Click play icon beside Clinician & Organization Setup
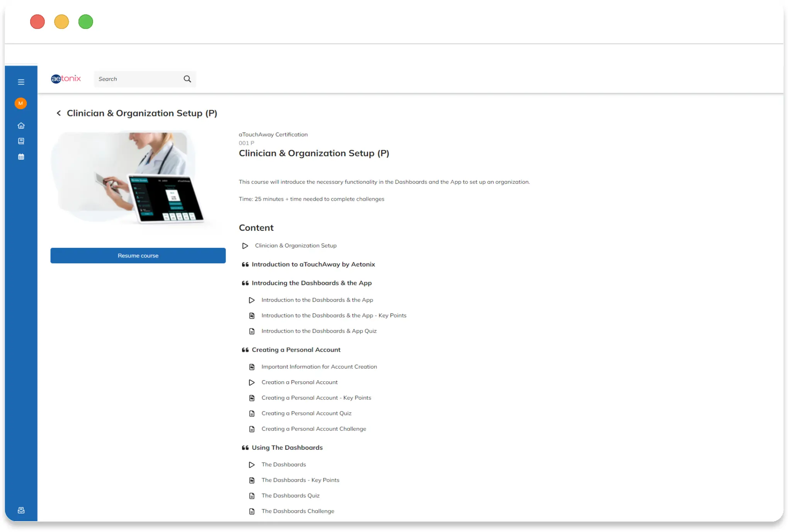This screenshot has width=788, height=532. pos(245,246)
